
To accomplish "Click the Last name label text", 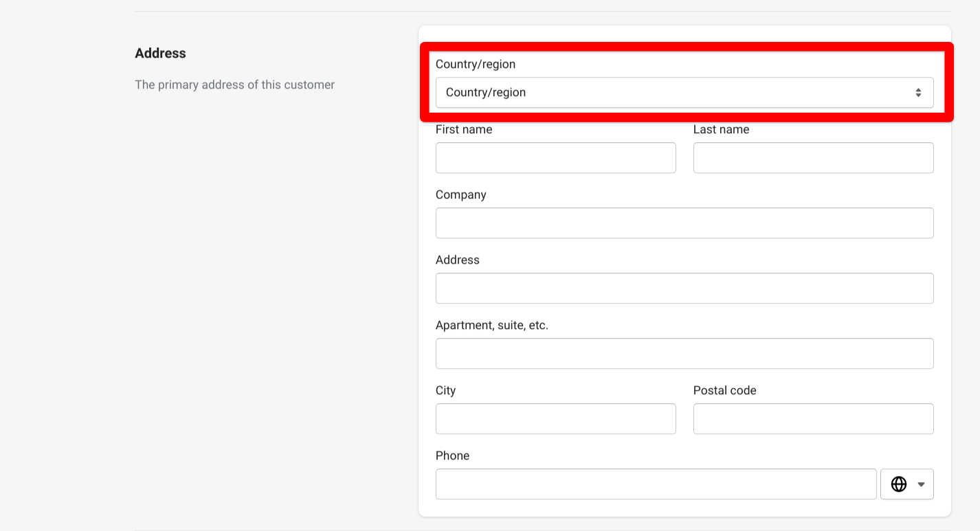I will (x=721, y=130).
